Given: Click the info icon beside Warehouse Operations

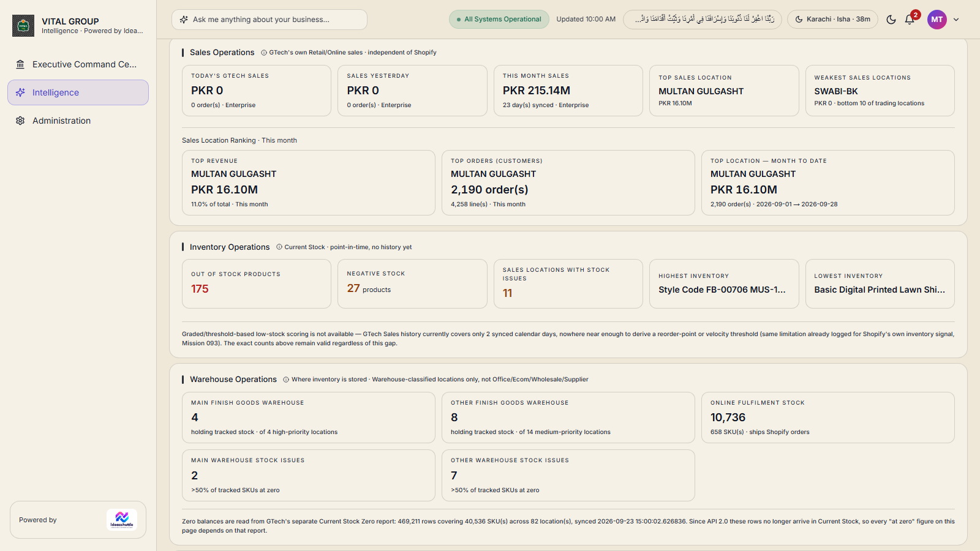Looking at the screenshot, I should (286, 380).
